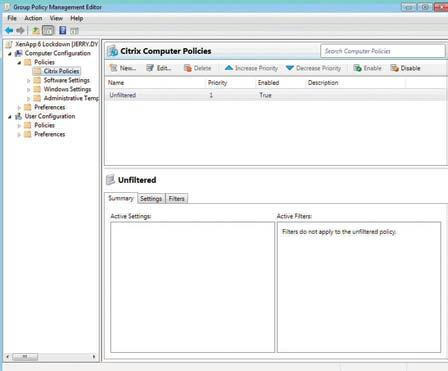Expand Policies under User Configuration
448x371 pixels.
[x=19, y=125]
